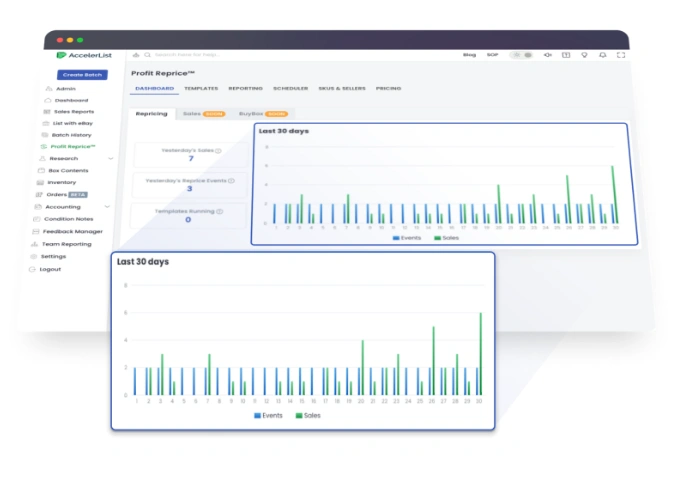This screenshot has height=480, width=677.
Task: Switch to the Reporting tab
Action: (246, 88)
